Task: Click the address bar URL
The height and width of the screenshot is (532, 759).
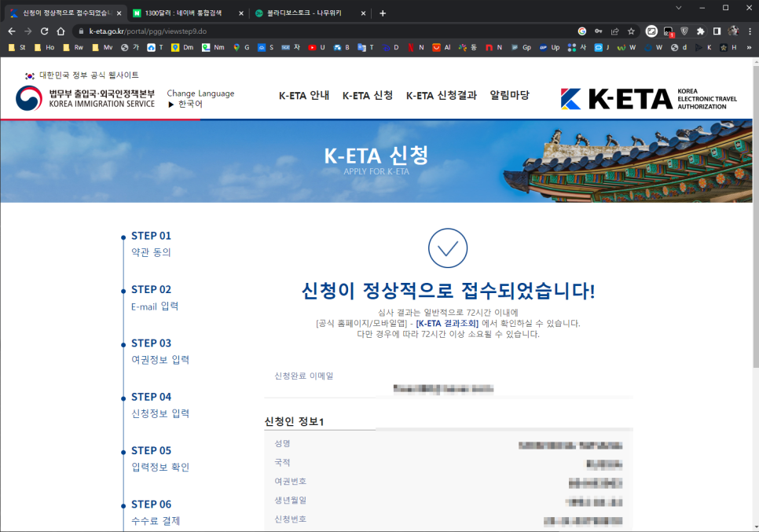Action: click(x=148, y=31)
